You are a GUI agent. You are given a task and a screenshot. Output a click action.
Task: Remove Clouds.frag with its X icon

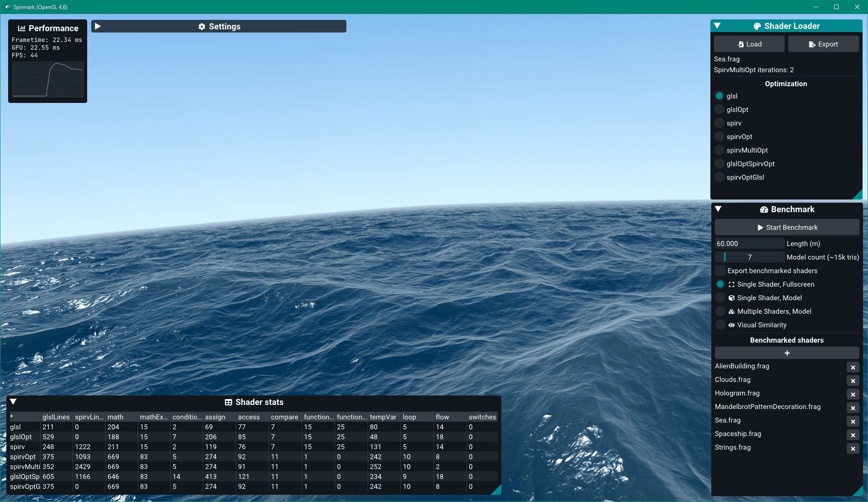pos(853,381)
